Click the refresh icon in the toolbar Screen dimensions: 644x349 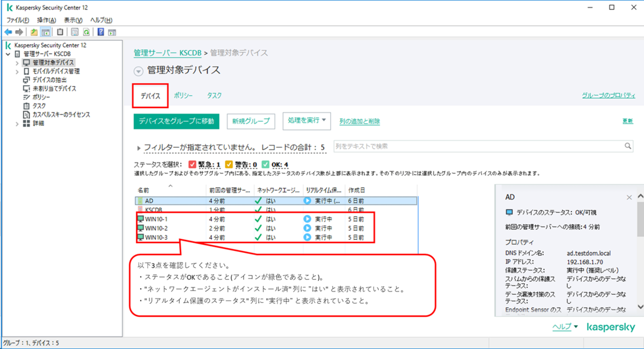click(86, 32)
